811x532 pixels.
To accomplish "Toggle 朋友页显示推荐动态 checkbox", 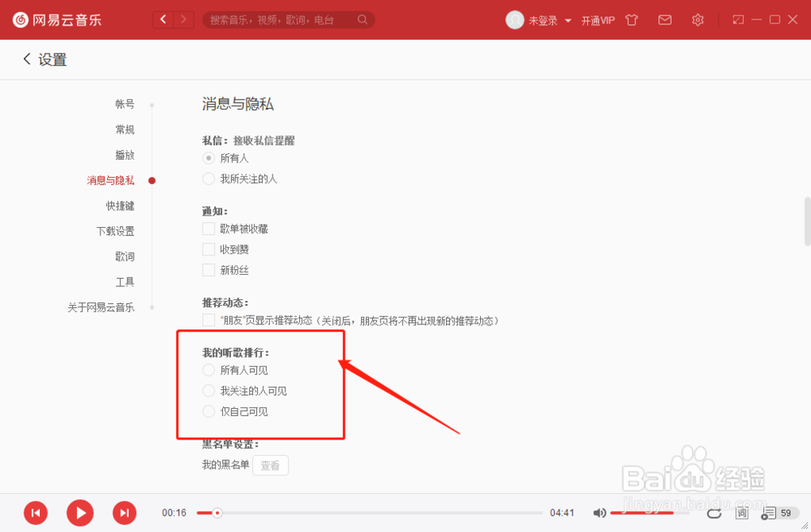I will click(x=208, y=320).
